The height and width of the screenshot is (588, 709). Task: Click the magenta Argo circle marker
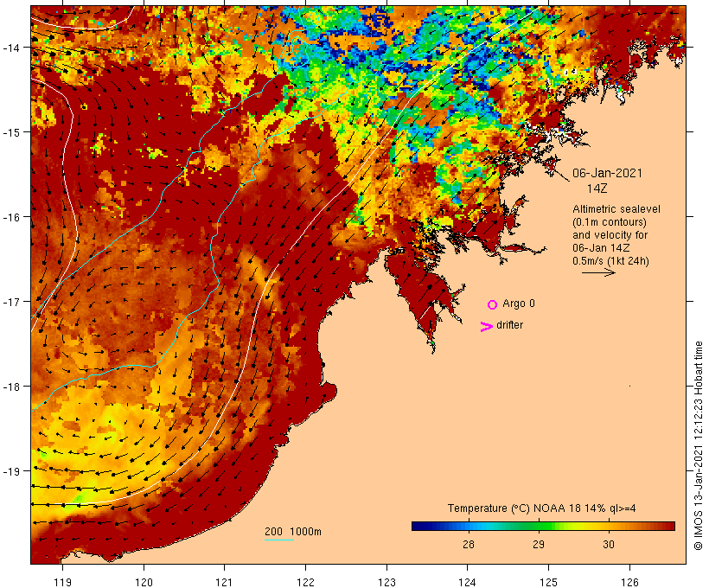493,304
